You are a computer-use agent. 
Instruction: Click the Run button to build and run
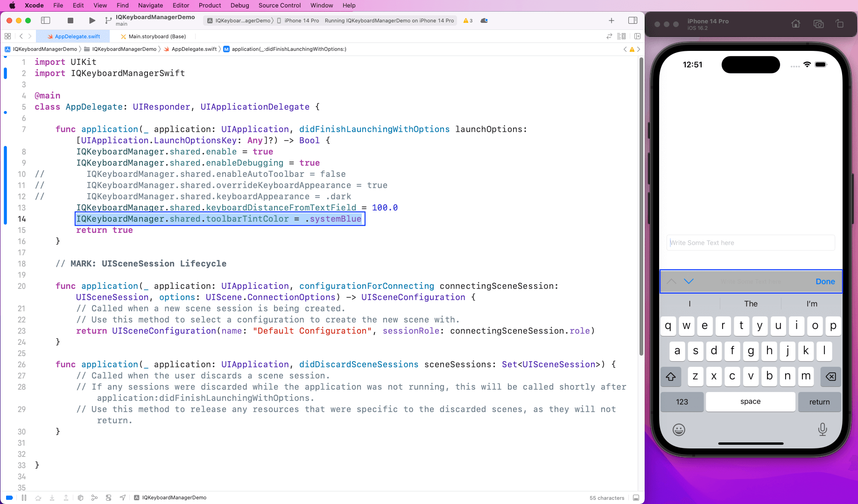(91, 21)
